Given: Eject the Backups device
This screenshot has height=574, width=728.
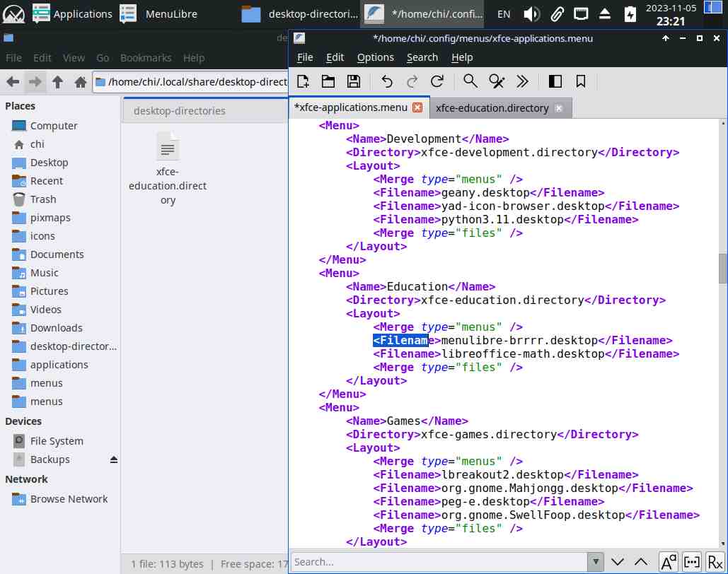Looking at the screenshot, I should (114, 459).
